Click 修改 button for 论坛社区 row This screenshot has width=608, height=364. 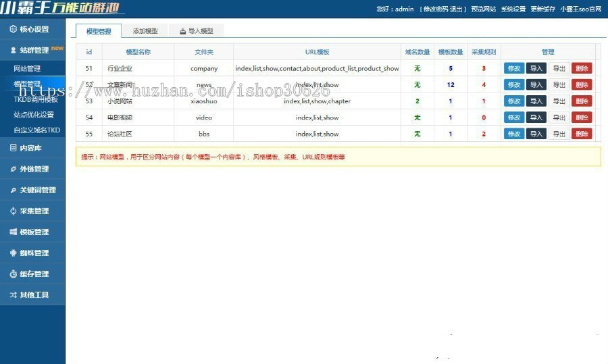pos(514,134)
